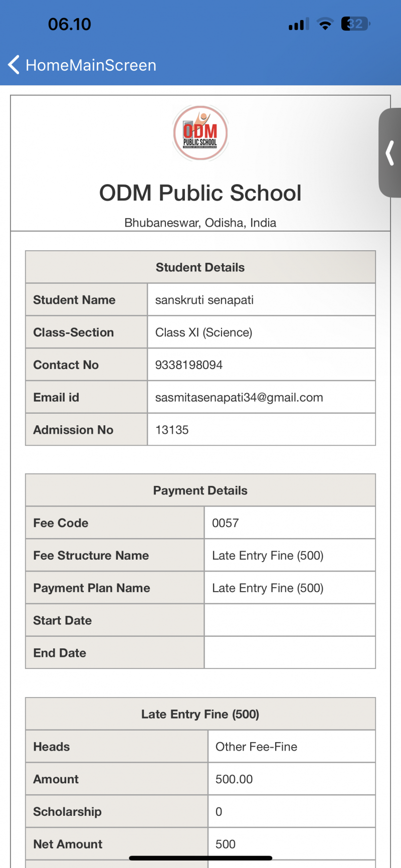Tap the ODM Public School heading
The width and height of the screenshot is (401, 868).
[x=200, y=193]
